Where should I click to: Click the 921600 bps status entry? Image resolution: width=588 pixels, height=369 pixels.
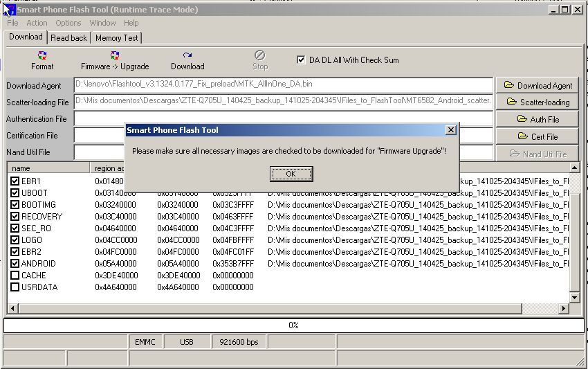coord(239,342)
